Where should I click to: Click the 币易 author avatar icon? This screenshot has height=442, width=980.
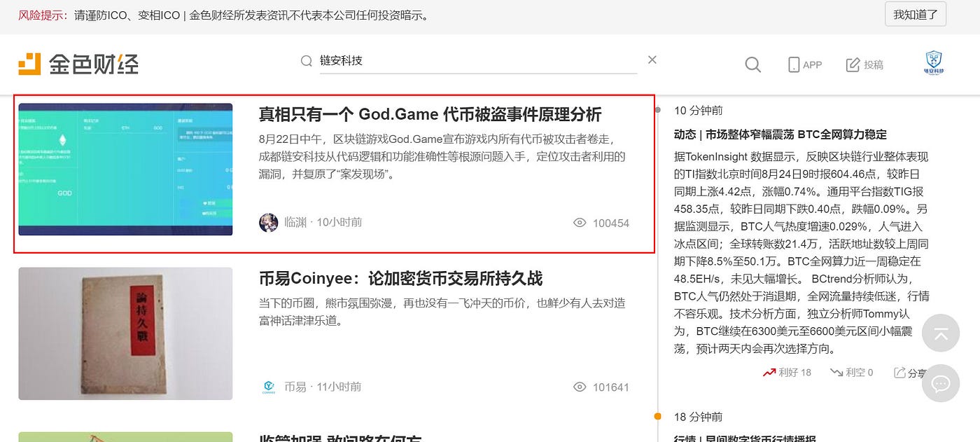click(269, 387)
